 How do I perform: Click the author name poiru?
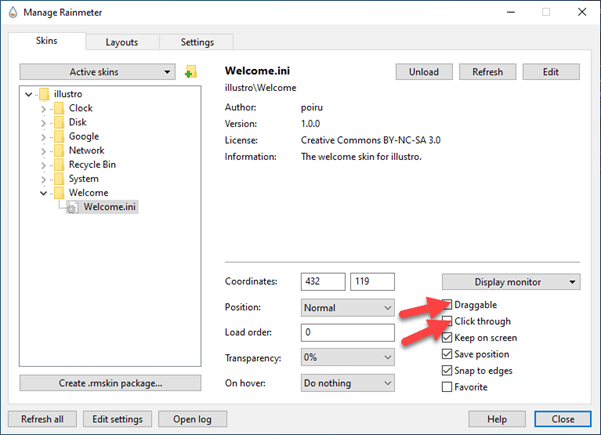coord(312,108)
